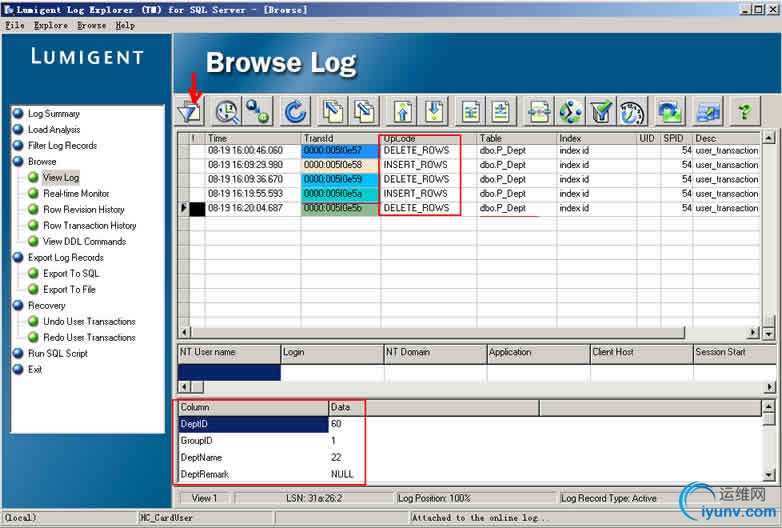
Task: Open Row Revision History
Action: point(83,209)
